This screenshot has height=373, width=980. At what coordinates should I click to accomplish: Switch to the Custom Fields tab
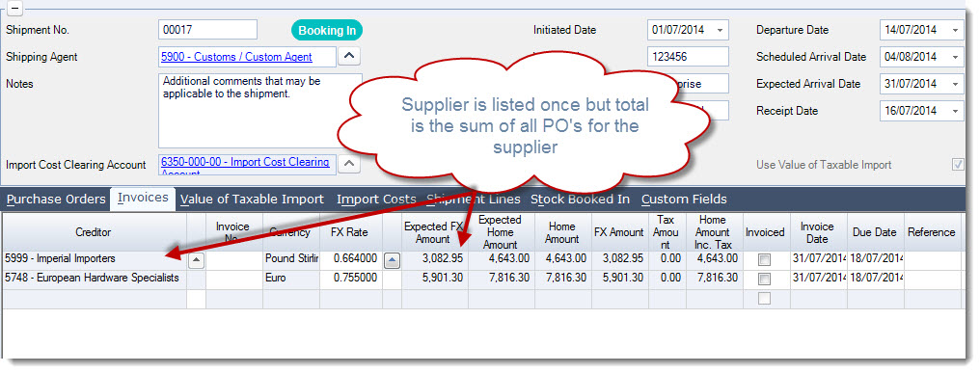point(684,200)
